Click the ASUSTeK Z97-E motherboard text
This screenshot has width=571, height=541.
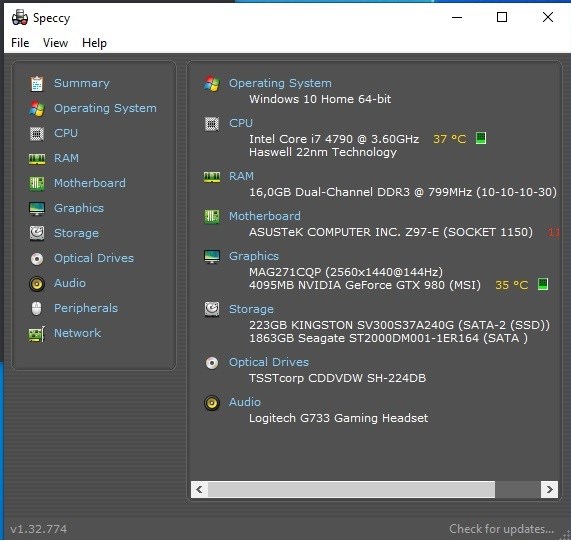[x=391, y=232]
